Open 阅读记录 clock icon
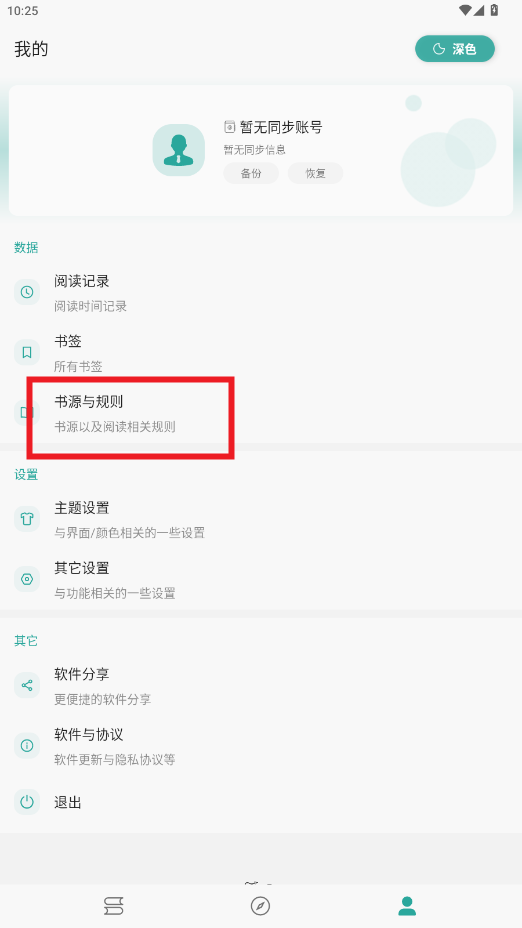This screenshot has width=522, height=928. [27, 292]
